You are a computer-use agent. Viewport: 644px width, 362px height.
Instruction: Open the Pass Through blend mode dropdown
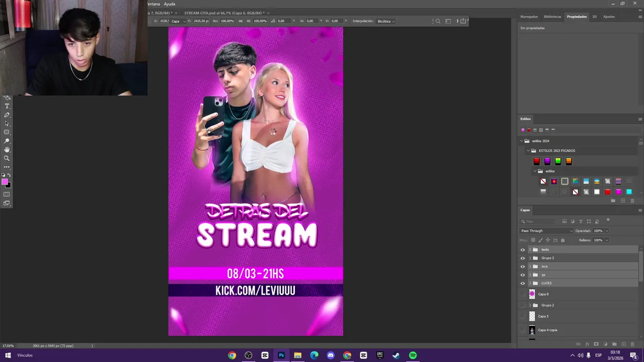(546, 231)
